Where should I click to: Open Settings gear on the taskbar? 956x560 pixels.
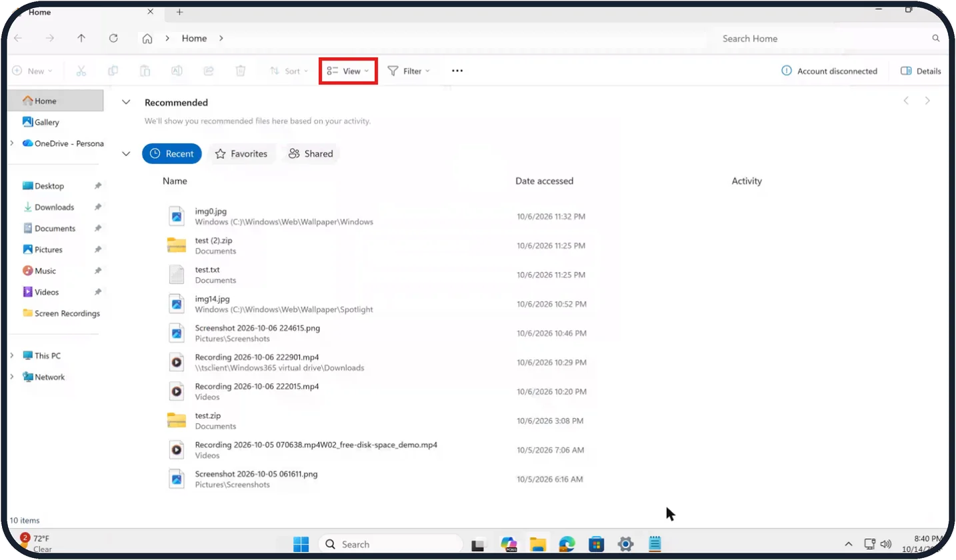point(625,544)
